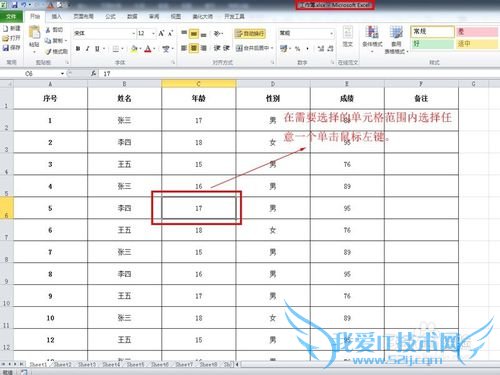Click the New (新建) document icon

click(x=6, y=29)
